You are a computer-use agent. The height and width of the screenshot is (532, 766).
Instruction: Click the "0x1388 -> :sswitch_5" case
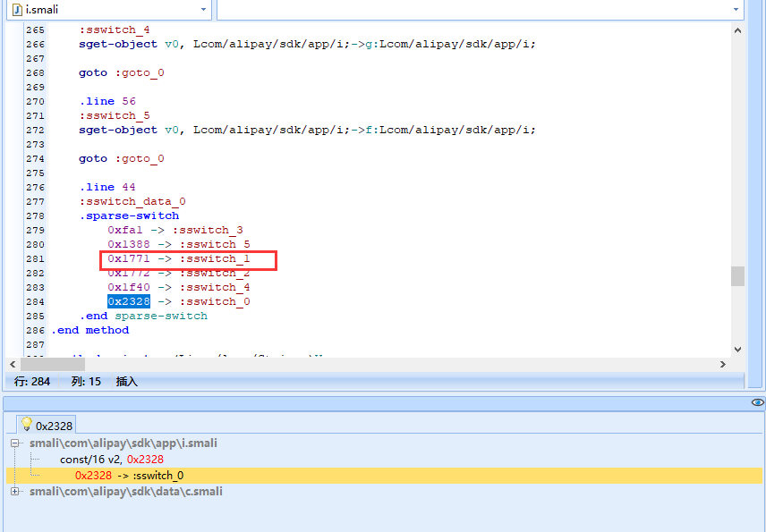click(179, 244)
